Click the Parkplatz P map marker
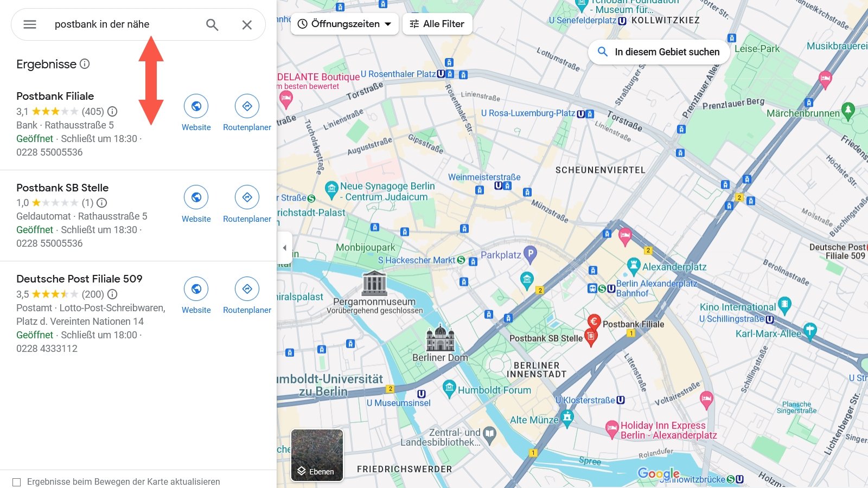This screenshot has height=488, width=868. pyautogui.click(x=530, y=254)
